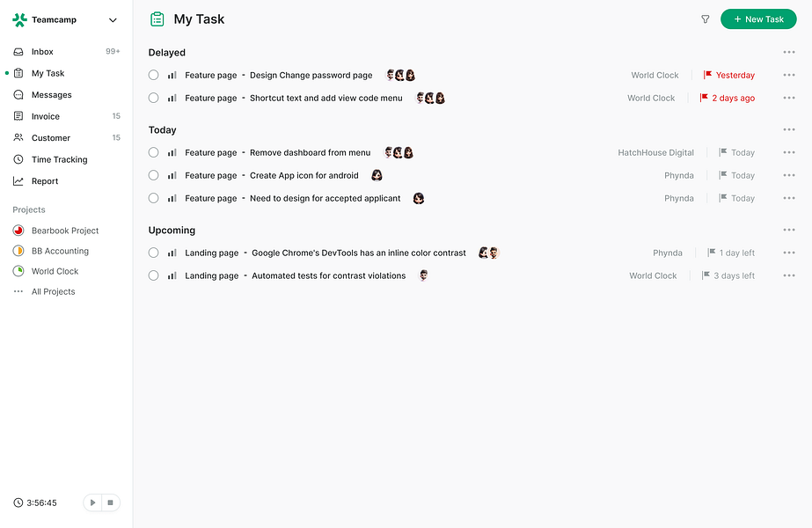Click the assignee avatar on Create App icon for android
Screen dimensions: 812x528
377,175
